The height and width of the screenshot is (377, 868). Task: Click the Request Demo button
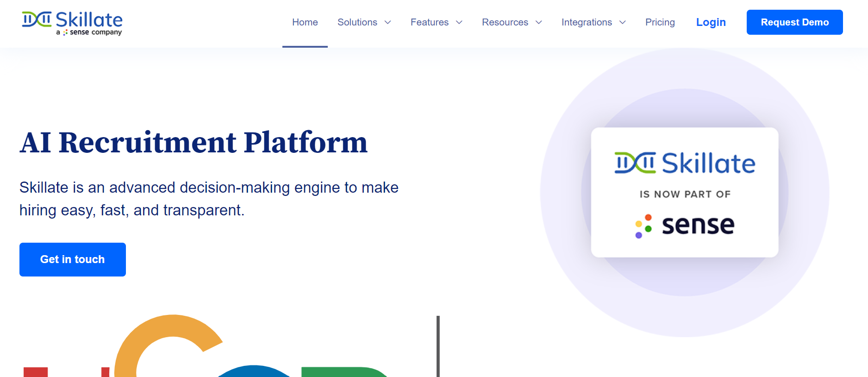click(795, 22)
